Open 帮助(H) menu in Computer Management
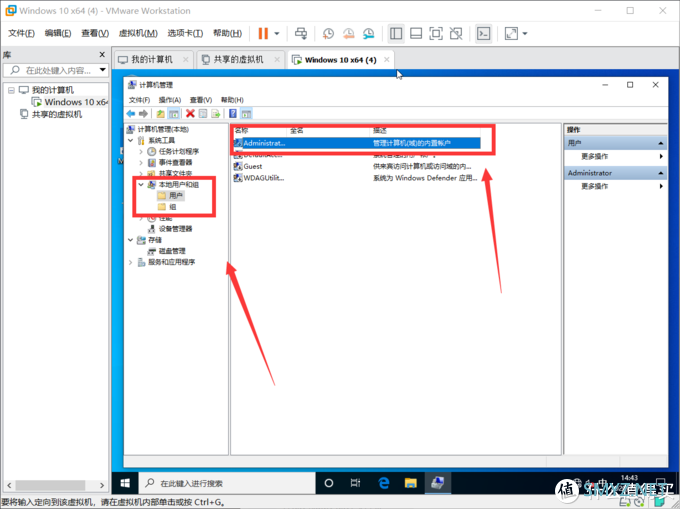The image size is (680, 509). point(232,100)
